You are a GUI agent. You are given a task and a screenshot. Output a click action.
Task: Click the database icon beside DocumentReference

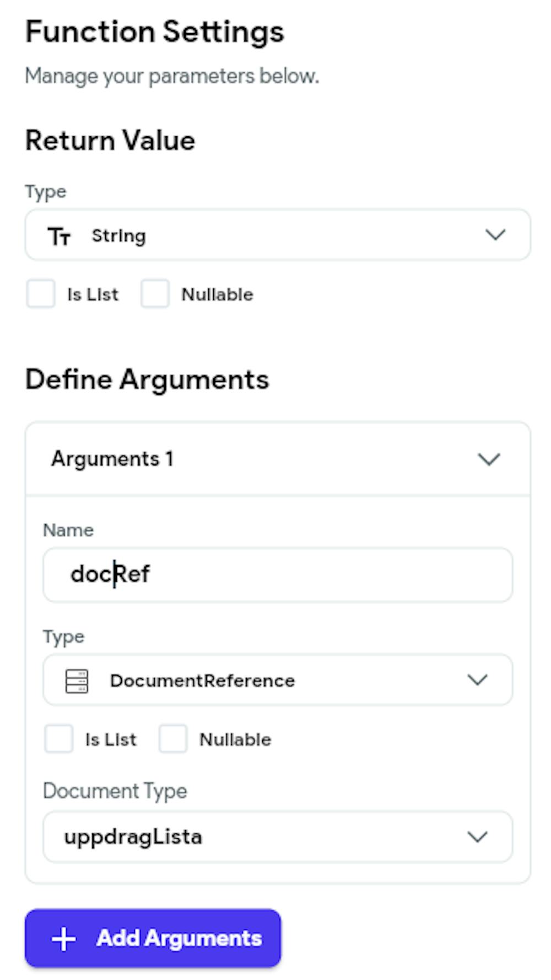pyautogui.click(x=77, y=681)
